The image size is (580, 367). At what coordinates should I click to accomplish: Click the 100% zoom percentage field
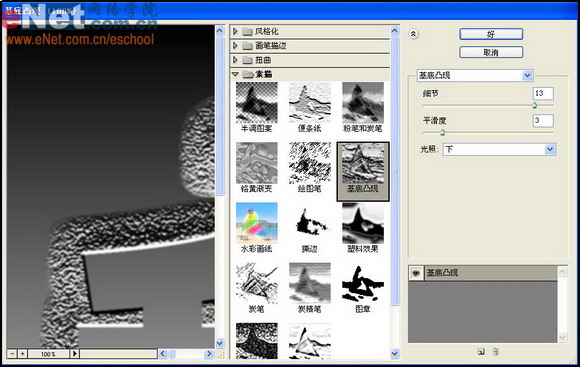[48, 354]
